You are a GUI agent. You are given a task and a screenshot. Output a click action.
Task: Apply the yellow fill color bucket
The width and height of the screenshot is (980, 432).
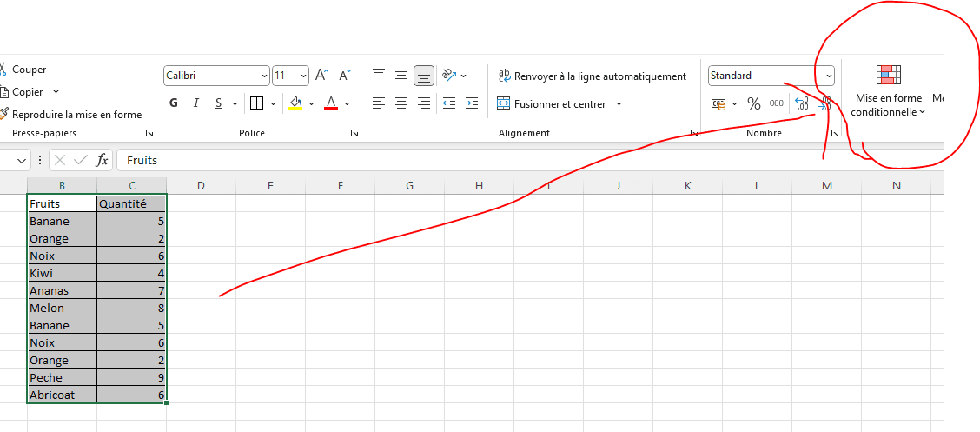click(295, 103)
